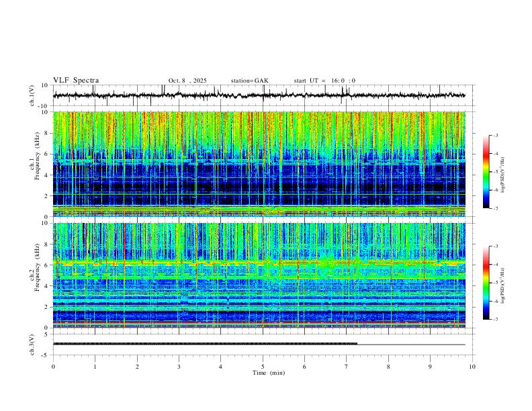Click time axis tick label '0'
Image resolution: width=532 pixels, height=411 pixels.
(x=53, y=367)
